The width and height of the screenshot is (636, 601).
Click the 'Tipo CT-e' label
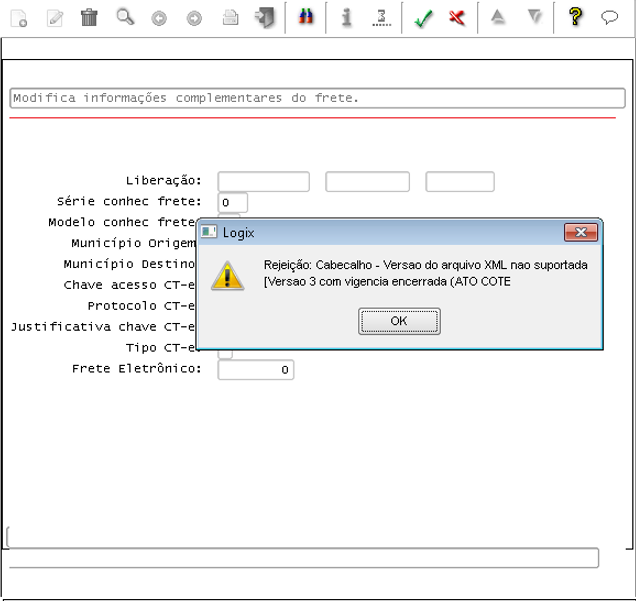click(x=161, y=348)
